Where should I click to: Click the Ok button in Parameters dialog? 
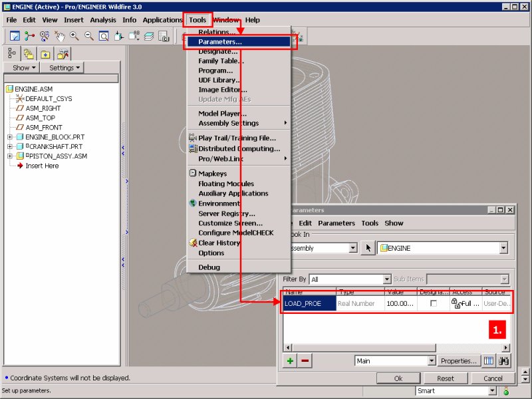pyautogui.click(x=398, y=378)
